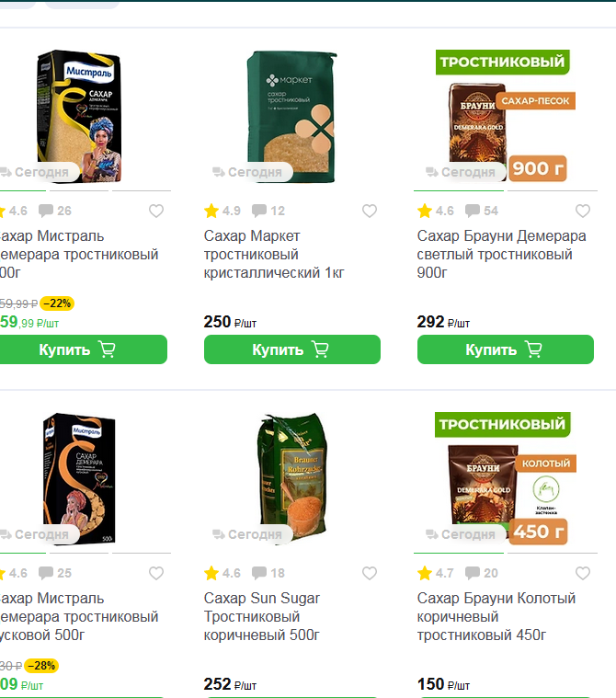Open Сахар Sun Sugar Тростниковый коричневый link
The width and height of the screenshot is (616, 698).
tap(262, 616)
